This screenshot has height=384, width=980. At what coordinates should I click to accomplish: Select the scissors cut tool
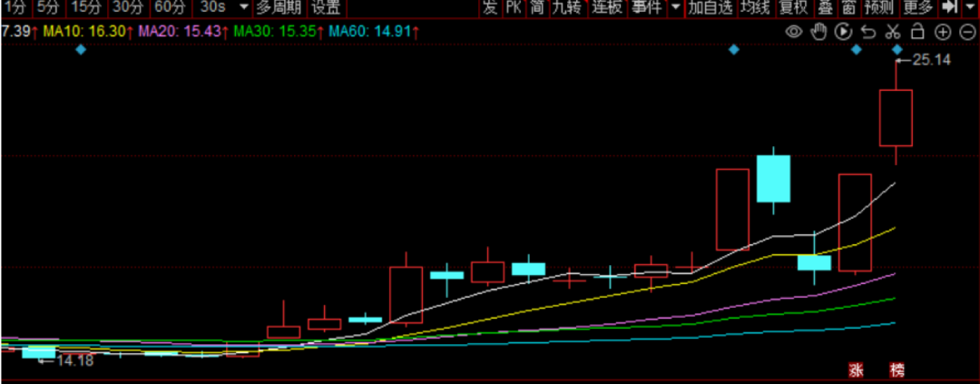(893, 31)
